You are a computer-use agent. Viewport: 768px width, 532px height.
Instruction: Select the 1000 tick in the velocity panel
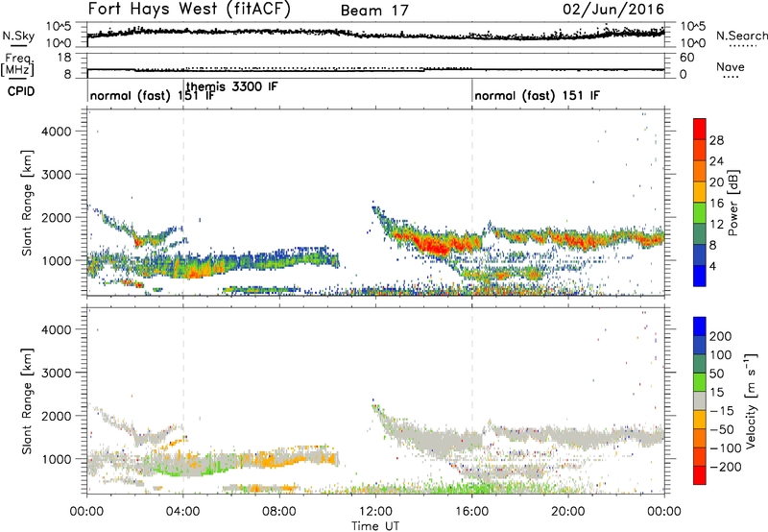[57, 459]
